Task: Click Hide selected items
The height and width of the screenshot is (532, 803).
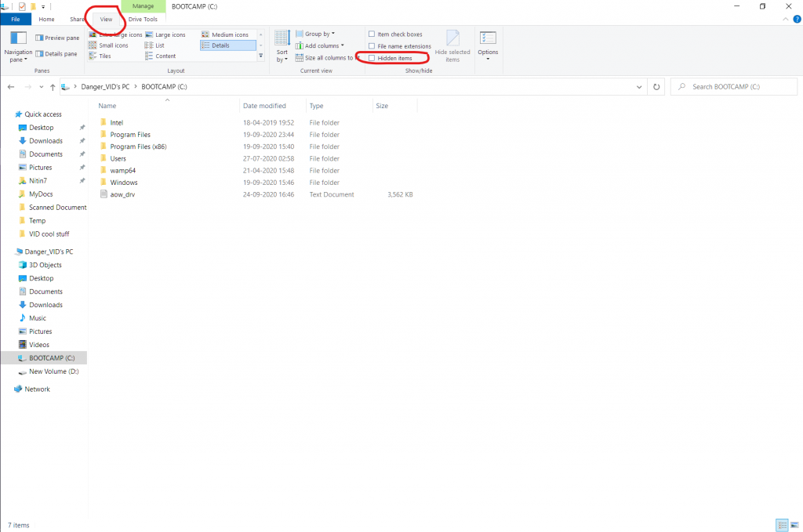Action: tap(452, 46)
